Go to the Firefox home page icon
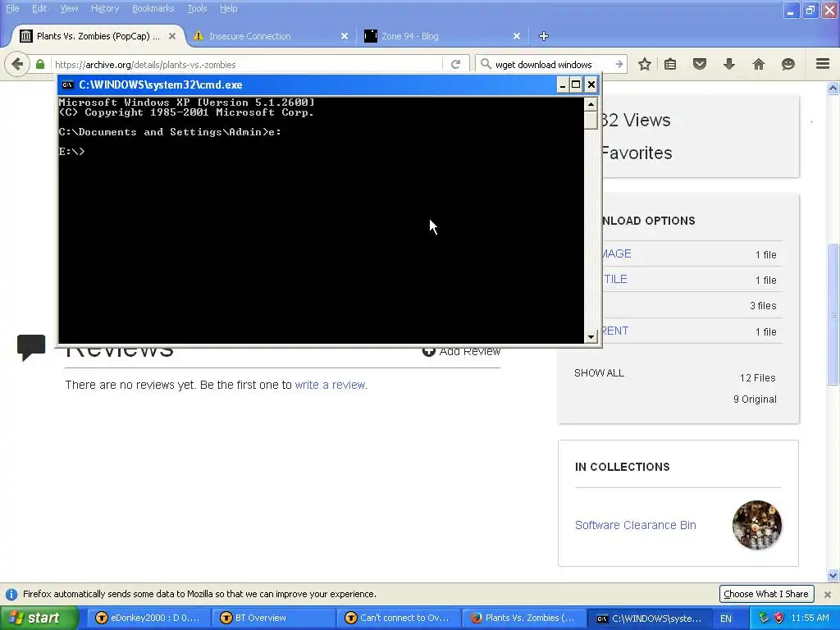Viewport: 840px width, 630px height. point(758,64)
